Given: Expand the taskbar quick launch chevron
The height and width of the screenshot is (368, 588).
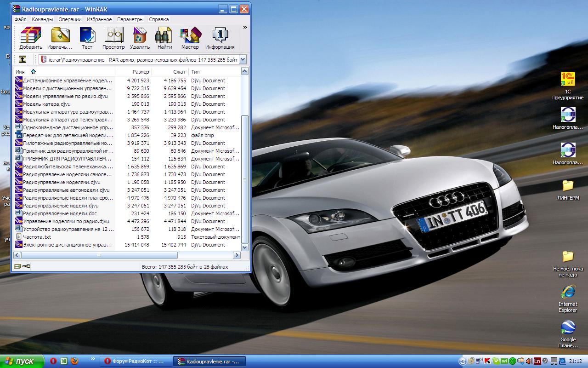Looking at the screenshot, I should 93,359.
